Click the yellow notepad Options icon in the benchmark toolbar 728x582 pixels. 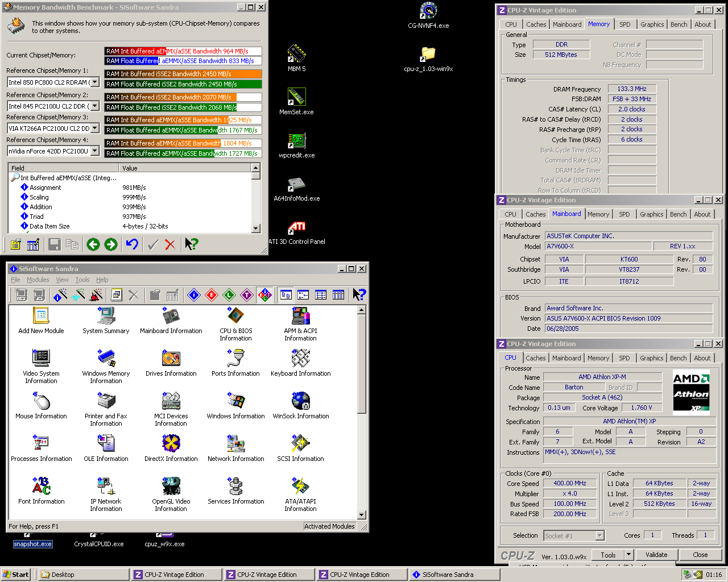15,244
